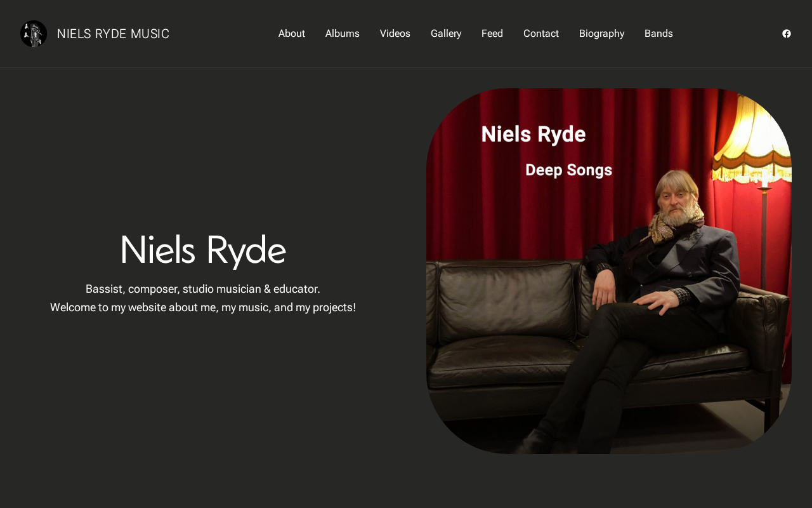Open the About page
Viewport: 812px width, 508px height.
[292, 34]
